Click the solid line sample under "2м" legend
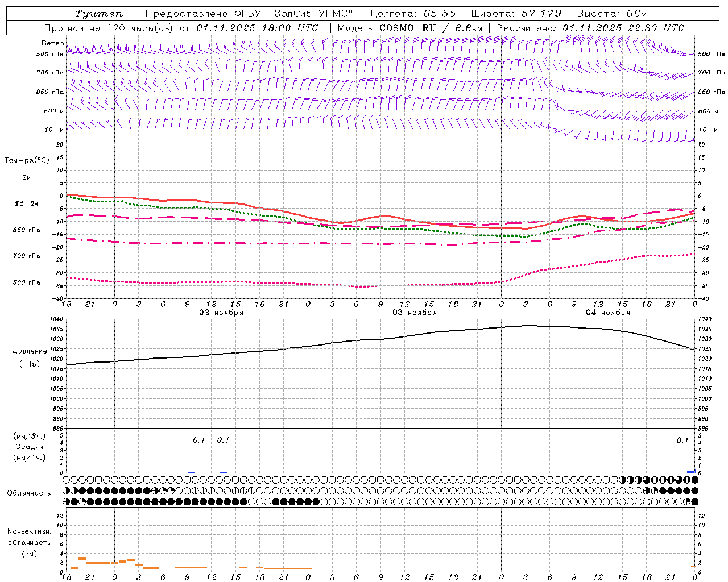The image size is (728, 582). (x=26, y=184)
